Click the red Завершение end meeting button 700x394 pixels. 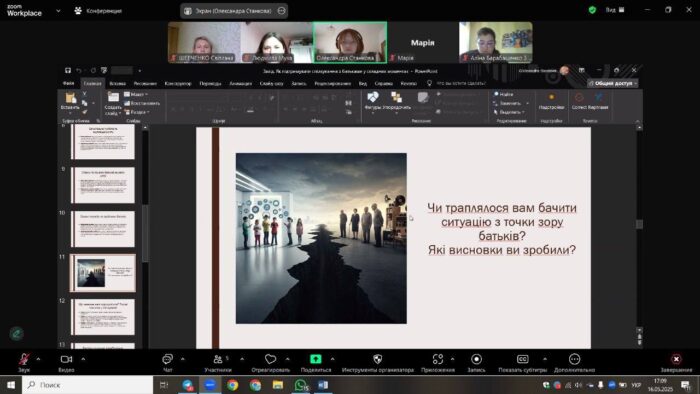point(676,359)
